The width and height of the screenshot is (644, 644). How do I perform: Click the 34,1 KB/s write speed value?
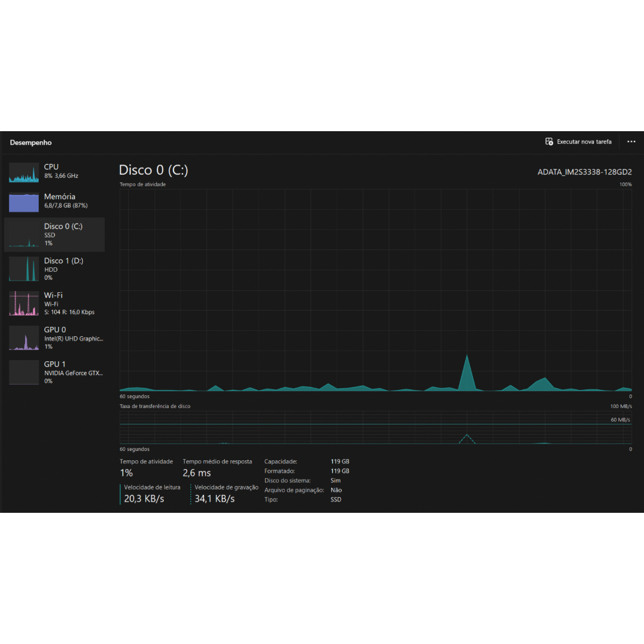215,499
